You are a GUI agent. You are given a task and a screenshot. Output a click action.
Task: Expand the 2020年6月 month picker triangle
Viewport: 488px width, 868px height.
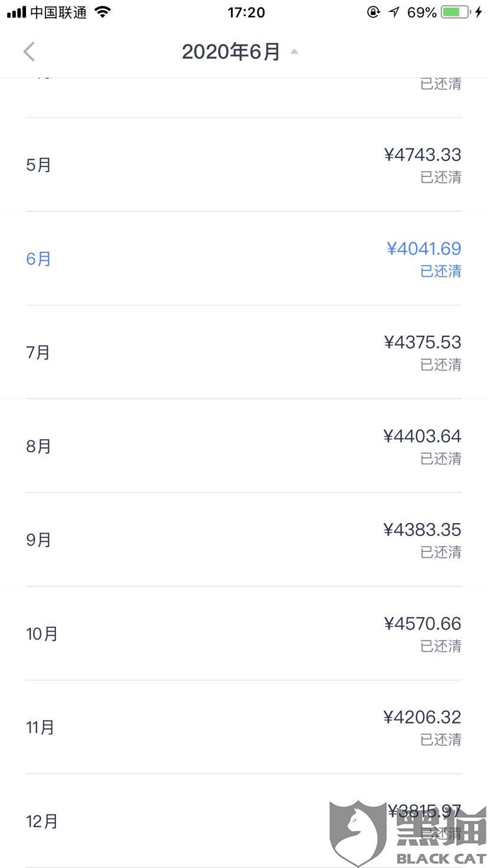294,52
